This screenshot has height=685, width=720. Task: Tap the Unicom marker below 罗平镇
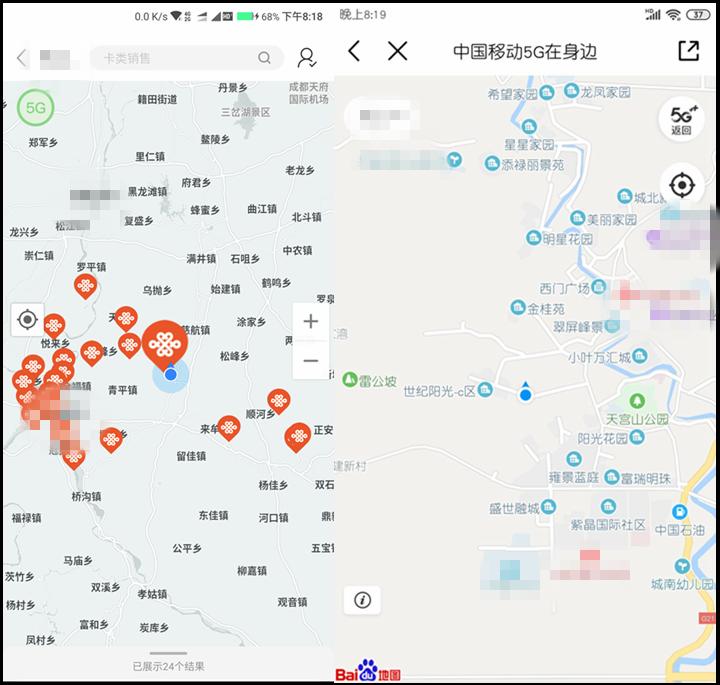pos(85,286)
